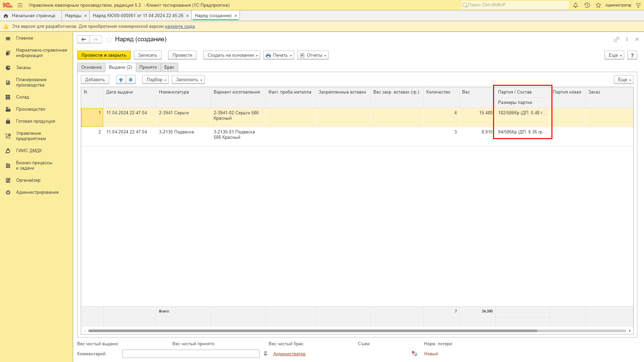
Task: Click the Провести button
Action: coord(182,55)
